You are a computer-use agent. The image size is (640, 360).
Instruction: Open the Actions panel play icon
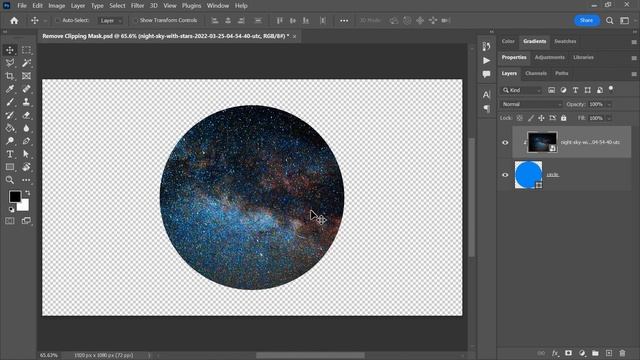(486, 60)
